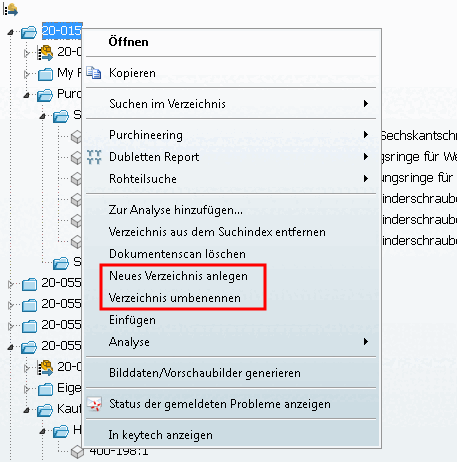Screen dimensions: 457x462
Task: Select the Sechskantschr... list entry
Action: pyautogui.click(x=419, y=136)
